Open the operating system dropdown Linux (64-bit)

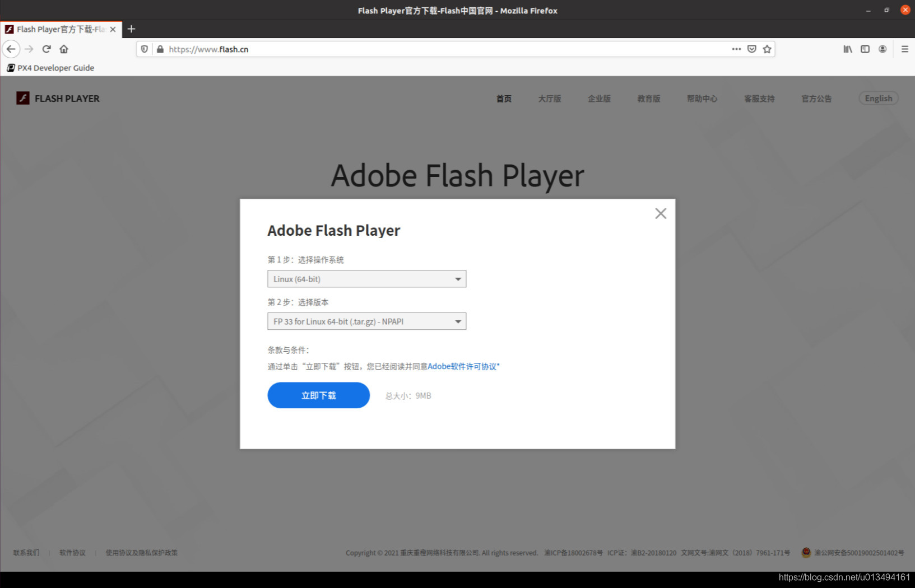tap(366, 279)
